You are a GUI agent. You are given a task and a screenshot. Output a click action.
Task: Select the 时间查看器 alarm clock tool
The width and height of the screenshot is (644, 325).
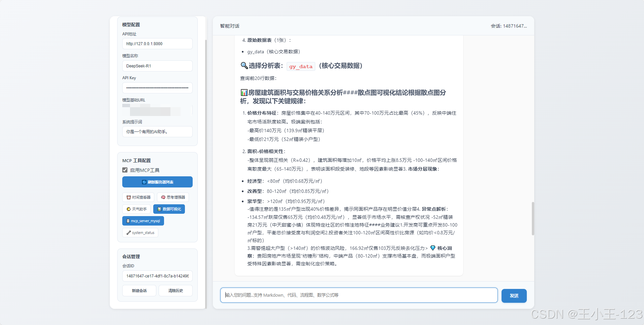tap(138, 197)
